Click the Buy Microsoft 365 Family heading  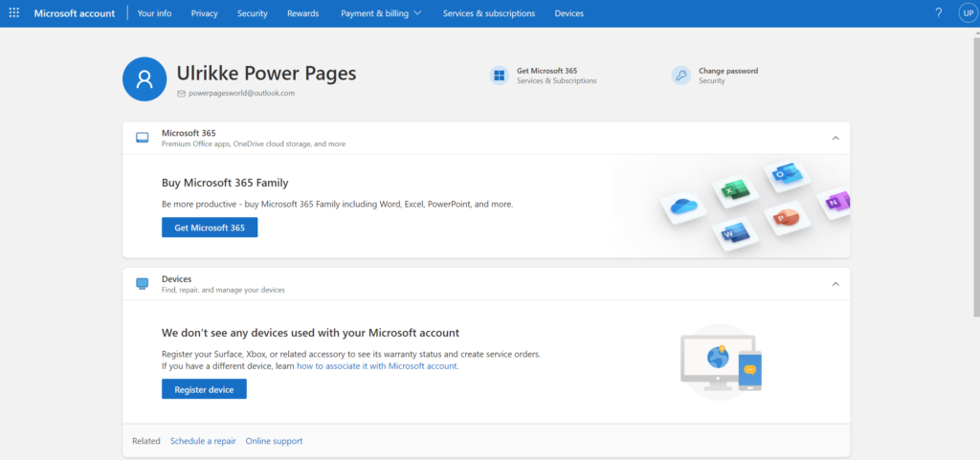(225, 183)
